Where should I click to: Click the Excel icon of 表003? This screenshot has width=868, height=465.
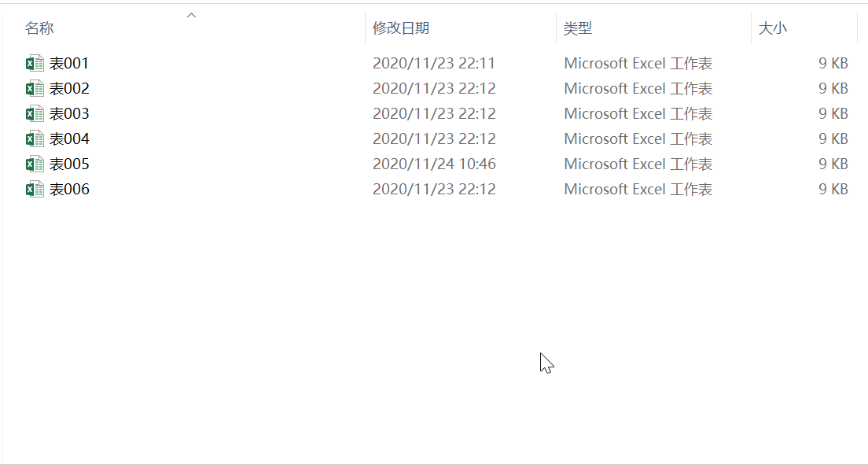click(x=35, y=113)
